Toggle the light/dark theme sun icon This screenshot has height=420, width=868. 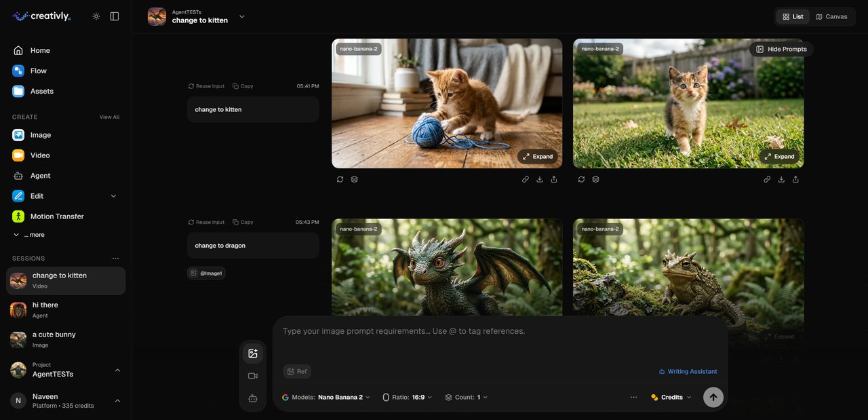coord(96,16)
